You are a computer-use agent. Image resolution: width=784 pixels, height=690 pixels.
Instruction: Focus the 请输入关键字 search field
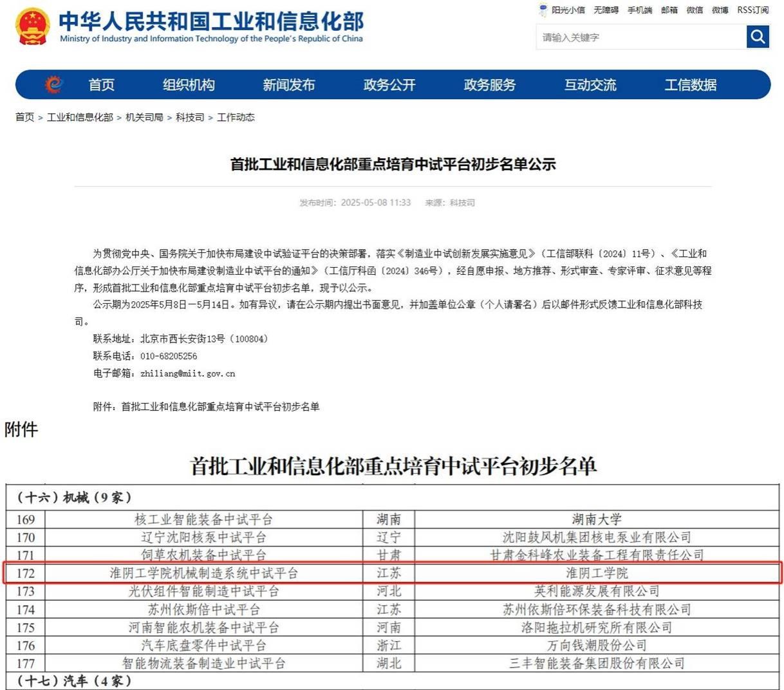click(641, 37)
